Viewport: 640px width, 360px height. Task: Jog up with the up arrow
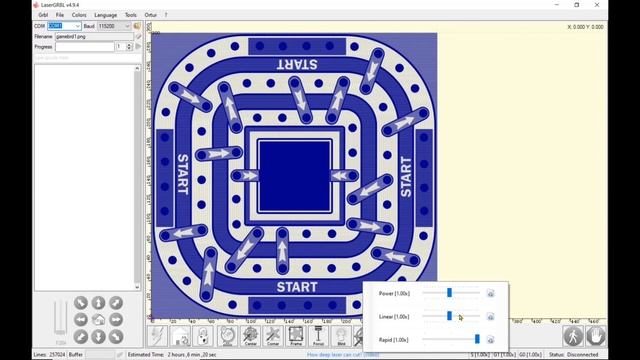click(98, 302)
